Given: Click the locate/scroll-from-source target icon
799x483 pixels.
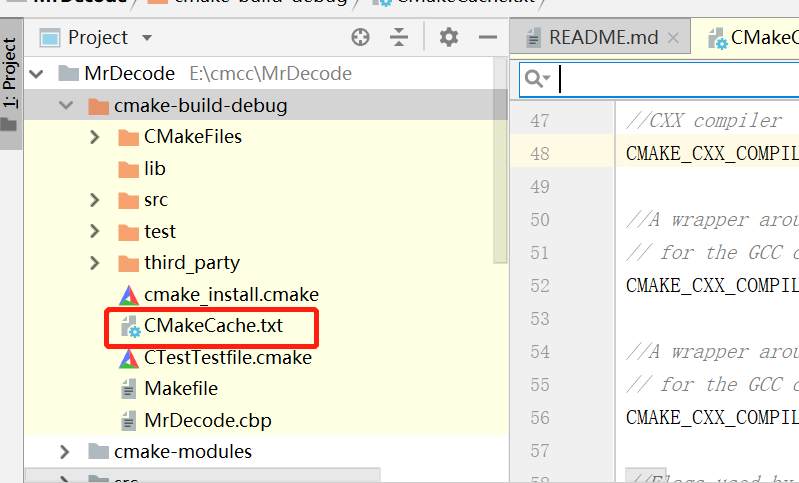Looking at the screenshot, I should tap(360, 37).
